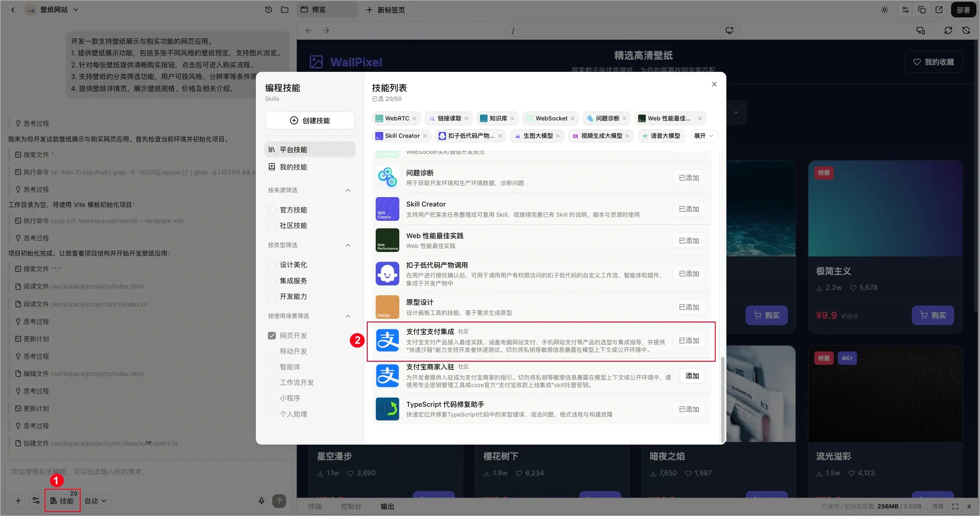Open chat settings sliders icon
This screenshot has width=980, height=516.
[x=36, y=501]
